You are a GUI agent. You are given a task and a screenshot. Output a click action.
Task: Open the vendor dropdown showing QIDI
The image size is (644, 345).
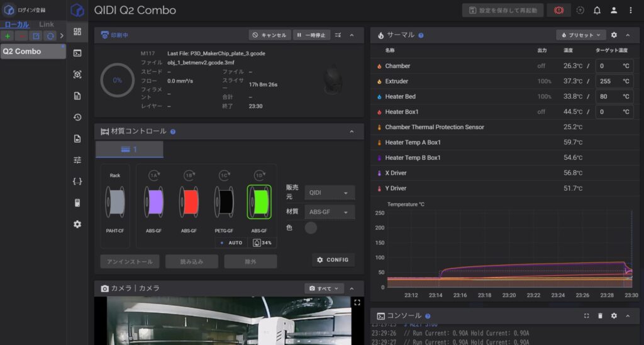point(330,193)
